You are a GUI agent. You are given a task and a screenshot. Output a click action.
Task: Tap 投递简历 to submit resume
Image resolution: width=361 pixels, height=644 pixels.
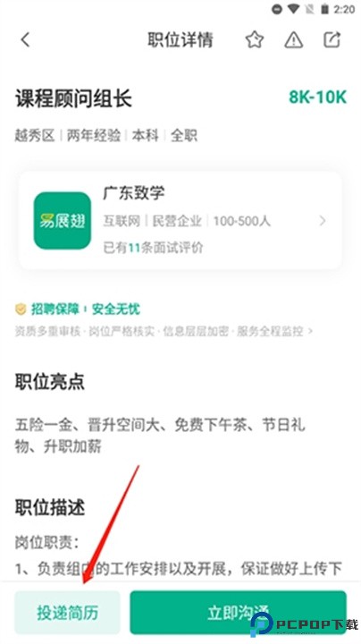[67, 613]
